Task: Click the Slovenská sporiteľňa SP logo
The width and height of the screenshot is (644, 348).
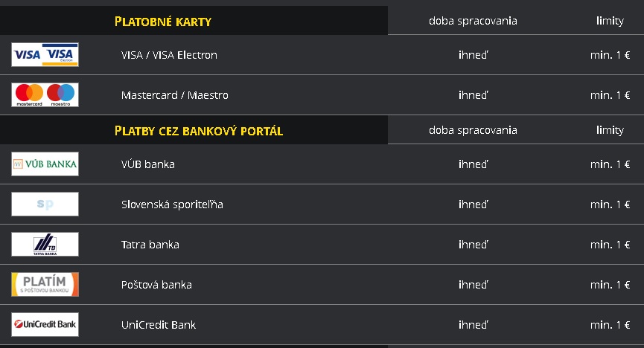Action: point(45,204)
